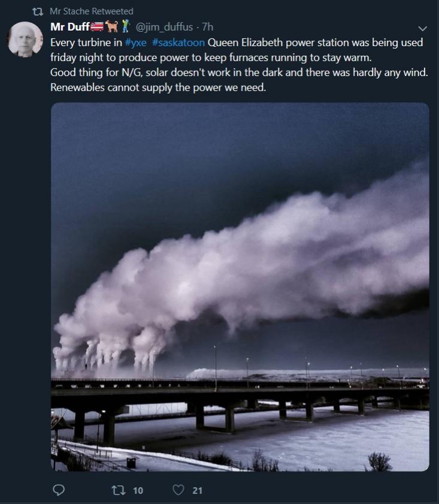Click the reply speech bubble icon
This screenshot has height=504, width=439.
(x=59, y=490)
